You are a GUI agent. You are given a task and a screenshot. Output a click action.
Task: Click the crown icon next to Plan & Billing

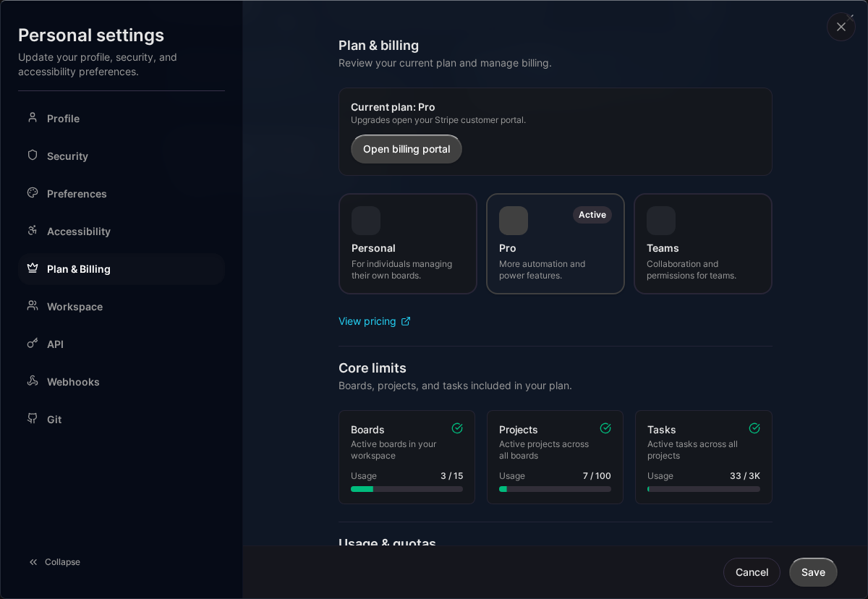tap(32, 268)
